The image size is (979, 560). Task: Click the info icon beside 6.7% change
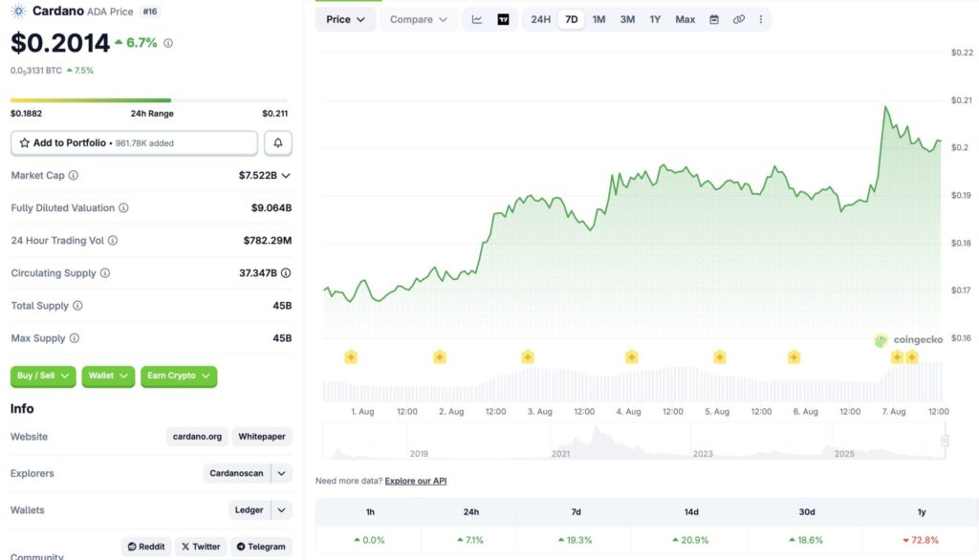tap(168, 43)
